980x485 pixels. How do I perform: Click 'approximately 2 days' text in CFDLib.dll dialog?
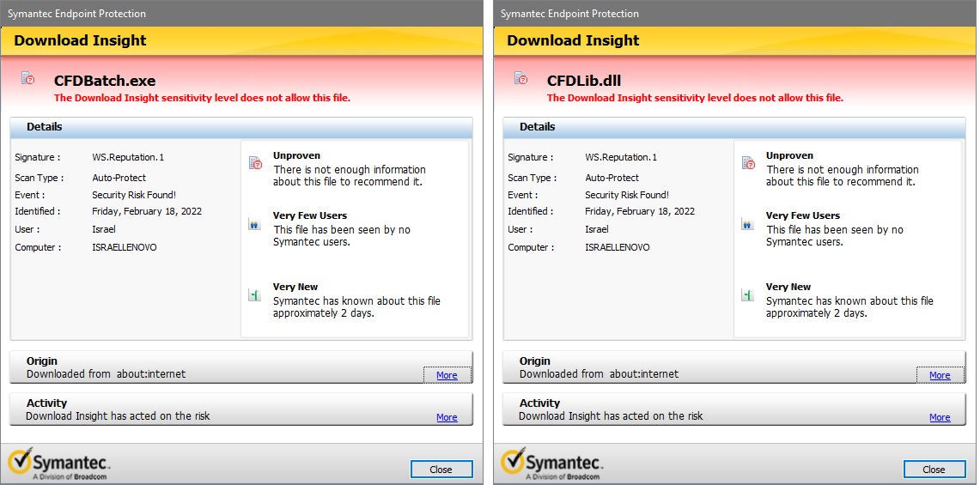(816, 313)
